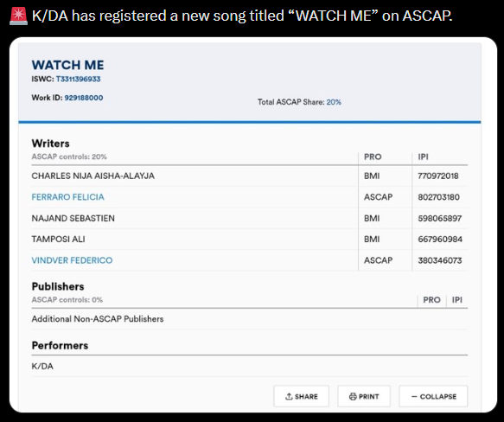Click the WATCH ME song title

coord(67,65)
